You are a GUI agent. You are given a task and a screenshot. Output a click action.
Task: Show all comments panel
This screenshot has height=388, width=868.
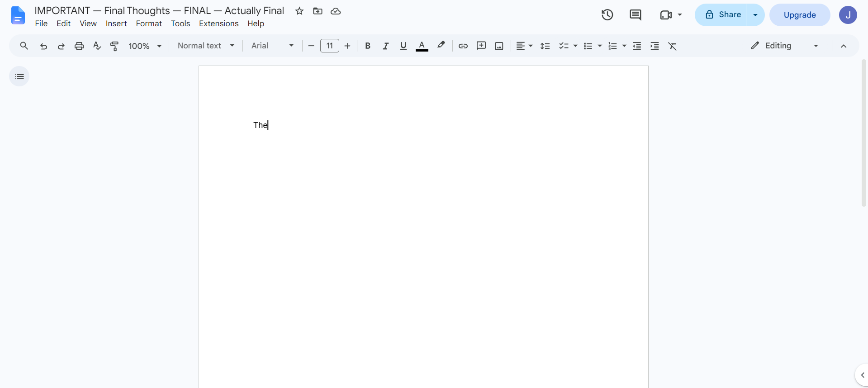pos(636,15)
